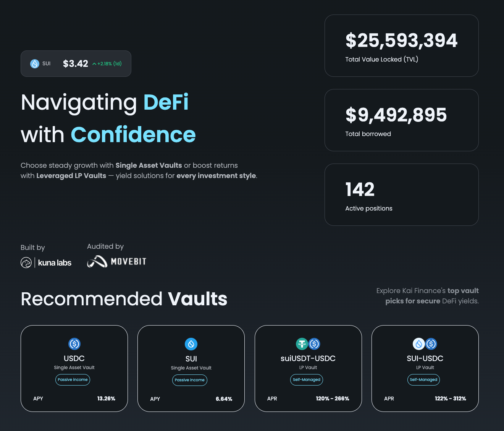Click the Total borrowed amount $9,492,895
The width and height of the screenshot is (504, 431).
pyautogui.click(x=396, y=115)
